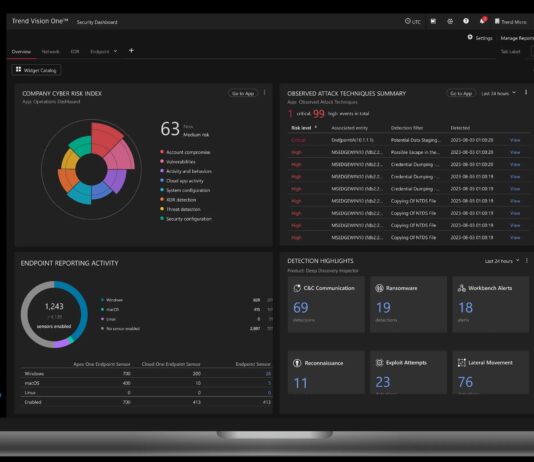Click the Widget Catalog grid icon

[x=18, y=69]
